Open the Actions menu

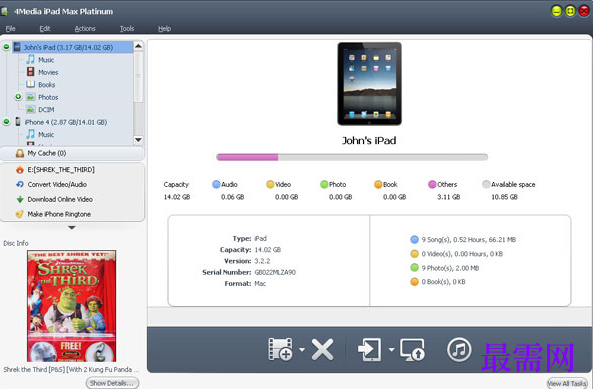[x=85, y=28]
